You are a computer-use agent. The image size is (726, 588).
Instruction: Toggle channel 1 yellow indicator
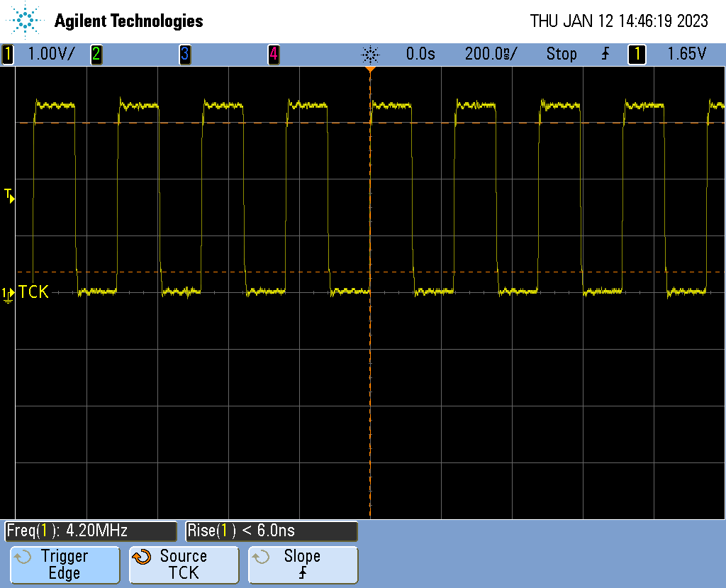pyautogui.click(x=8, y=54)
